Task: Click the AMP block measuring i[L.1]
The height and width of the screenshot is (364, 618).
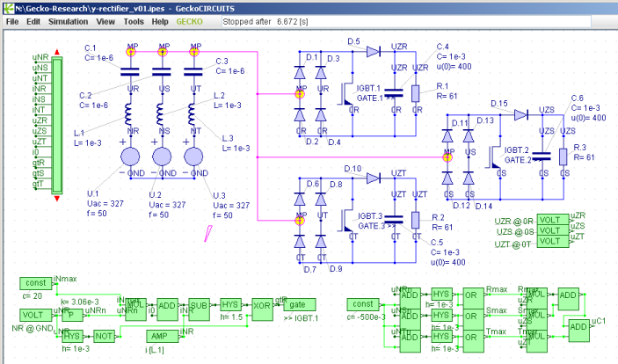Action: (x=158, y=336)
